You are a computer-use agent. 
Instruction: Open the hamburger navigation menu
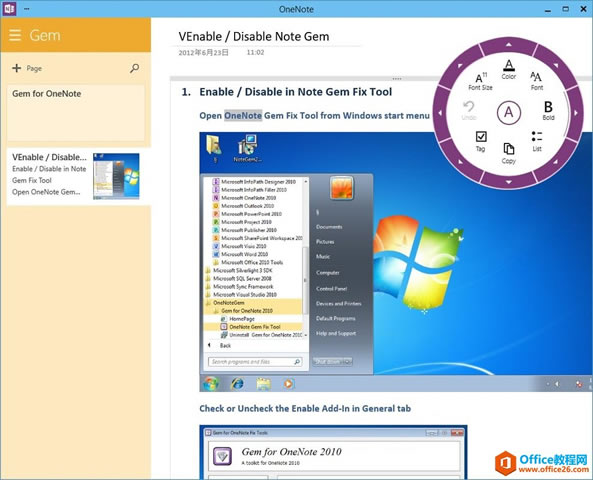click(15, 35)
